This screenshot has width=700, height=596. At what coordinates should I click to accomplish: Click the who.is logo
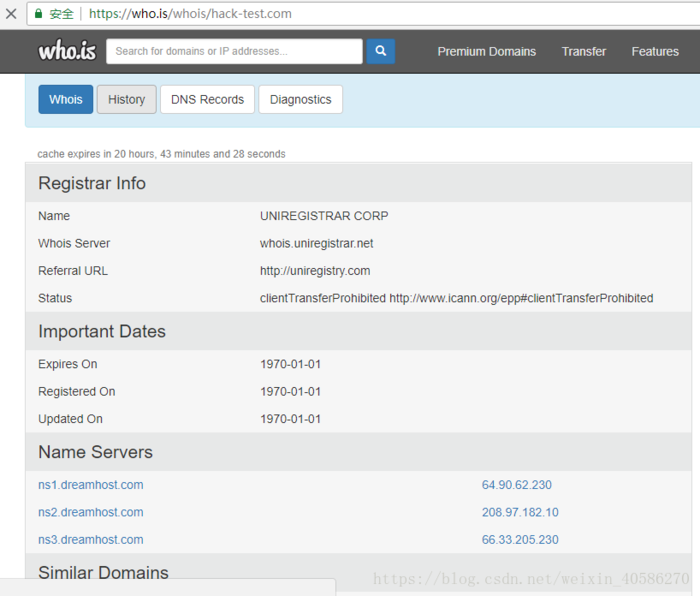pos(67,50)
